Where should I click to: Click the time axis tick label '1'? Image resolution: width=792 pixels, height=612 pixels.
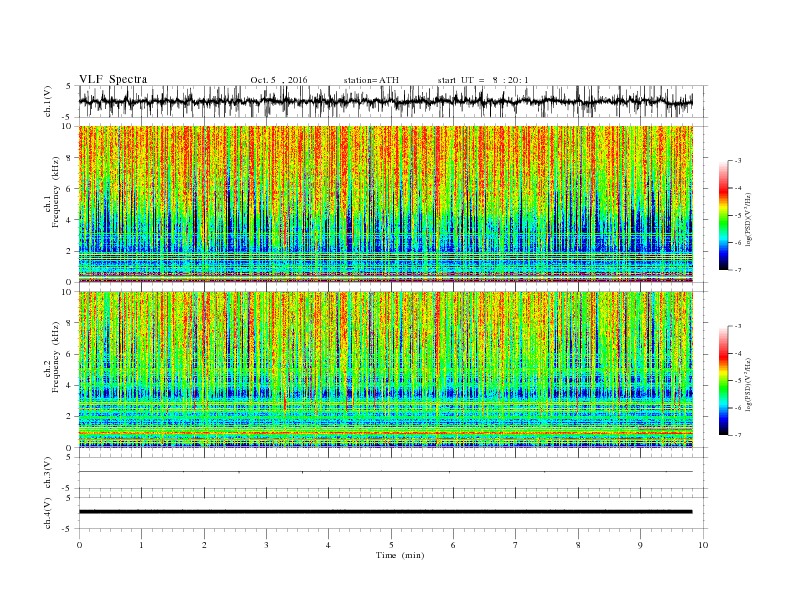[141, 545]
